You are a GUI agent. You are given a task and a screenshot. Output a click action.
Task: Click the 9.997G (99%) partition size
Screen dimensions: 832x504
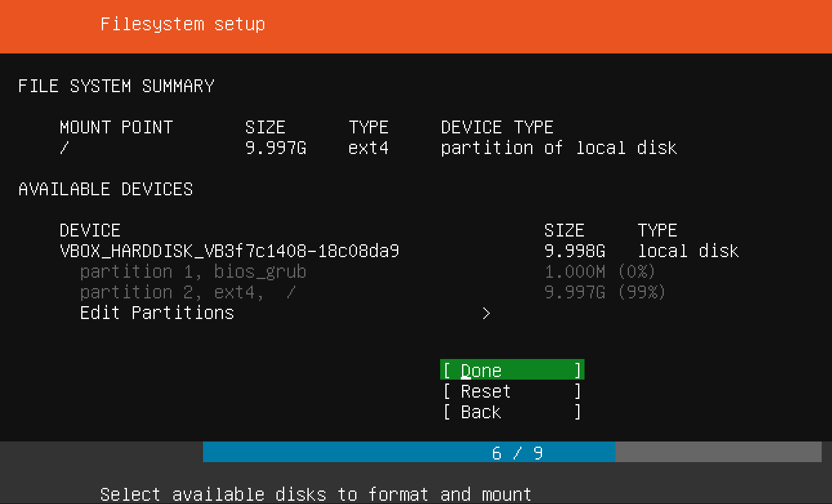click(605, 293)
